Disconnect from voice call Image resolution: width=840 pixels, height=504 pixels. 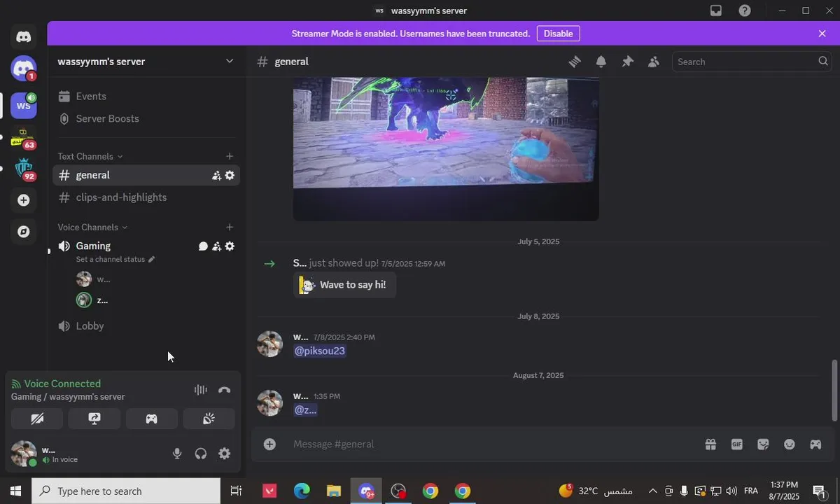pyautogui.click(x=225, y=390)
